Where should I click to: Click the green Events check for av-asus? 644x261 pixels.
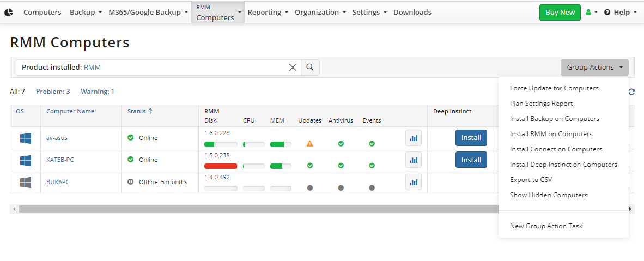pyautogui.click(x=372, y=144)
